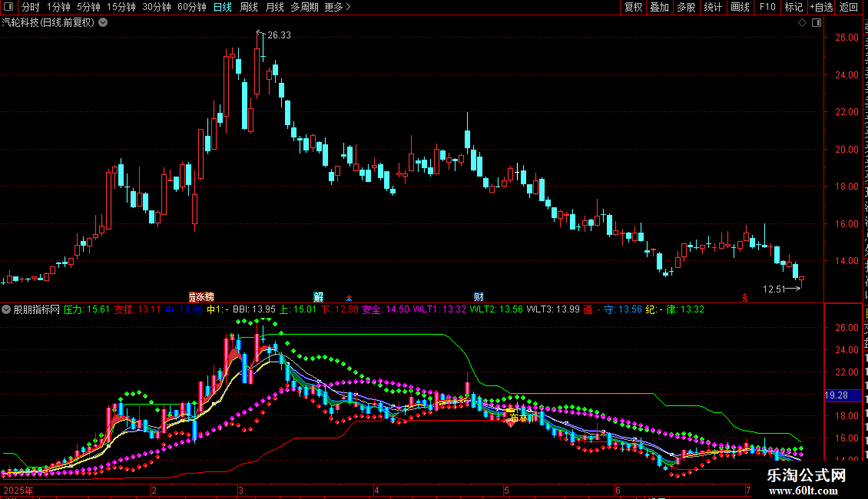Viewport: 868px width, 499px height.
Task: Click the 叠加 overlay button
Action: tap(660, 7)
